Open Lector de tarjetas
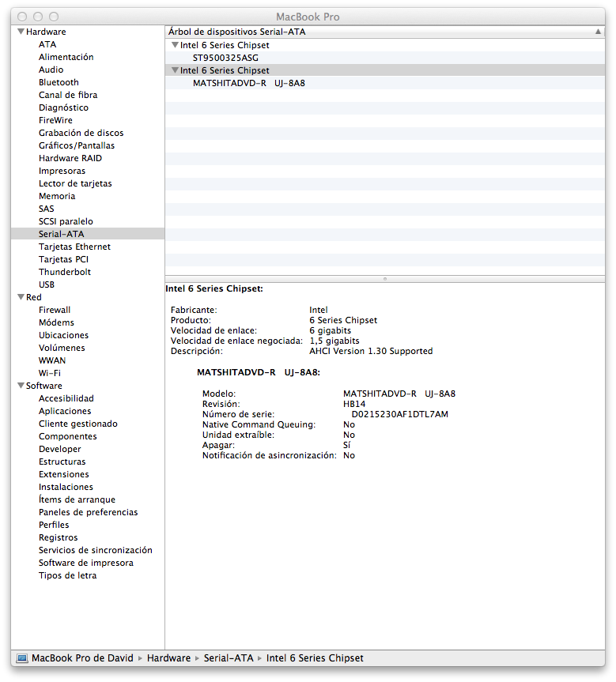This screenshot has width=616, height=682. [75, 183]
